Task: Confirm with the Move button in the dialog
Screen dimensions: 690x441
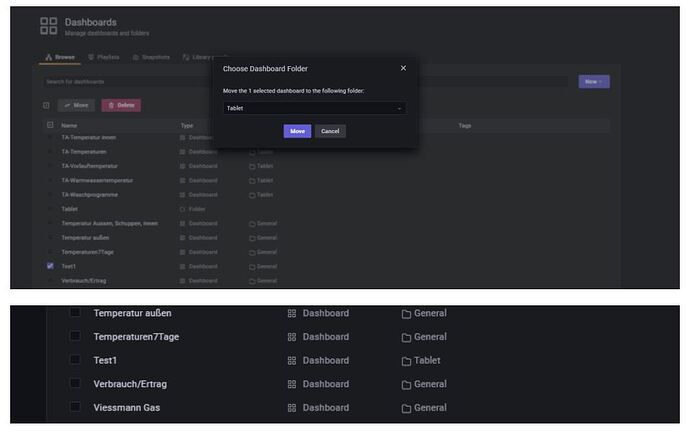Action: point(297,131)
